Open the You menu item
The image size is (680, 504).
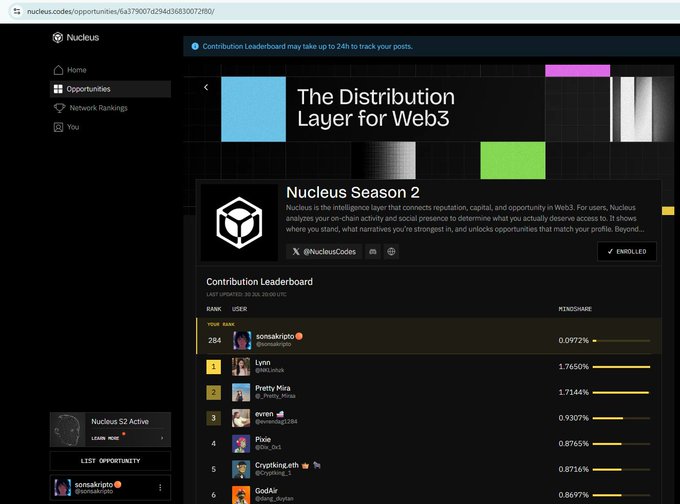coord(110,127)
